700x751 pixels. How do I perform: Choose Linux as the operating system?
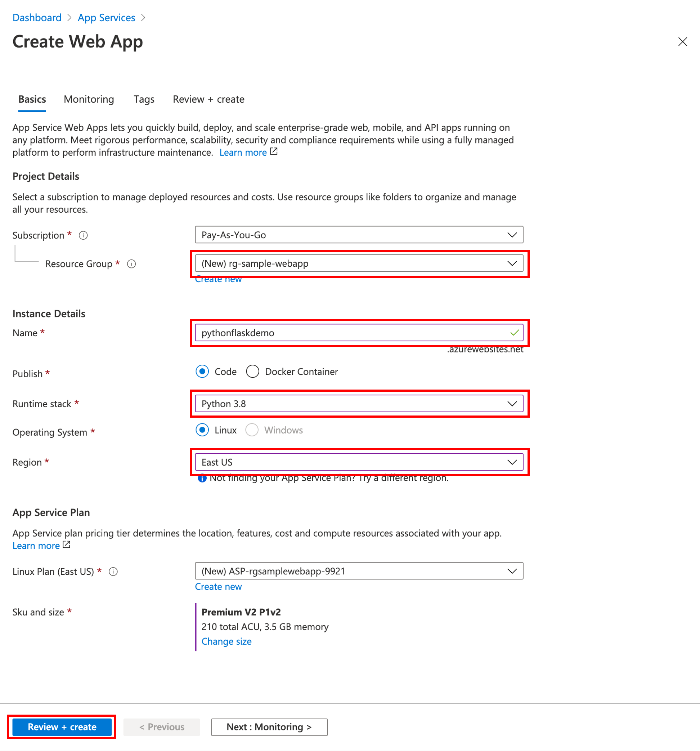pos(202,430)
